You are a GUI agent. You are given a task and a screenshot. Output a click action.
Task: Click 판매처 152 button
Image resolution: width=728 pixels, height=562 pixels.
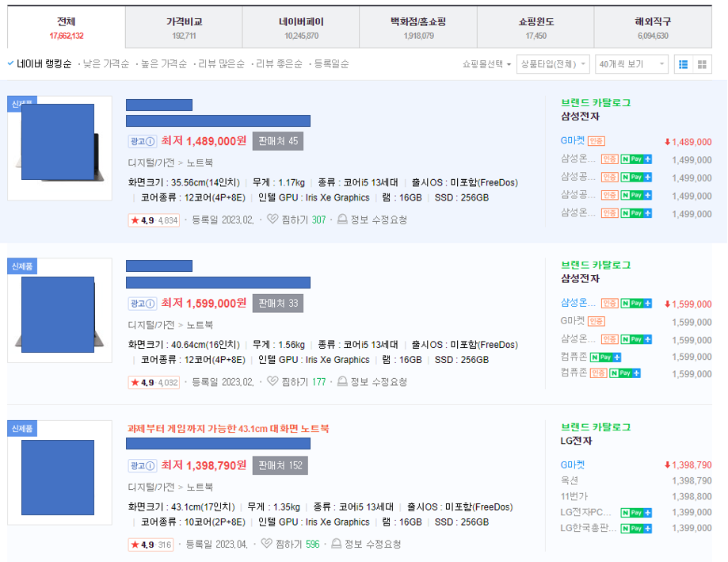point(280,465)
